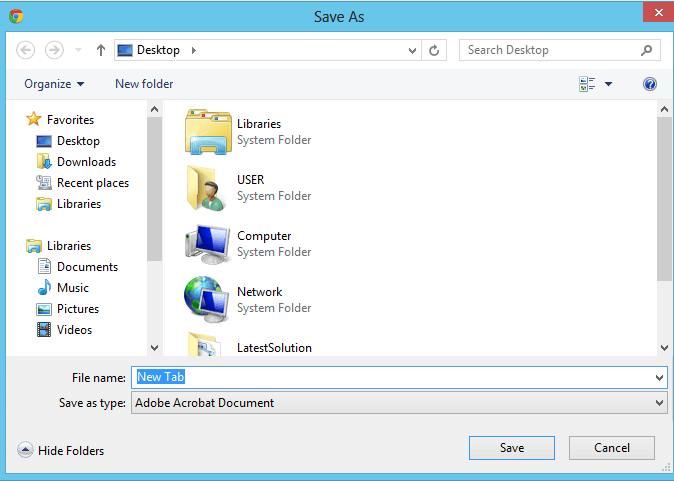Click the Cancel button
This screenshot has height=481, width=674.
click(612, 448)
